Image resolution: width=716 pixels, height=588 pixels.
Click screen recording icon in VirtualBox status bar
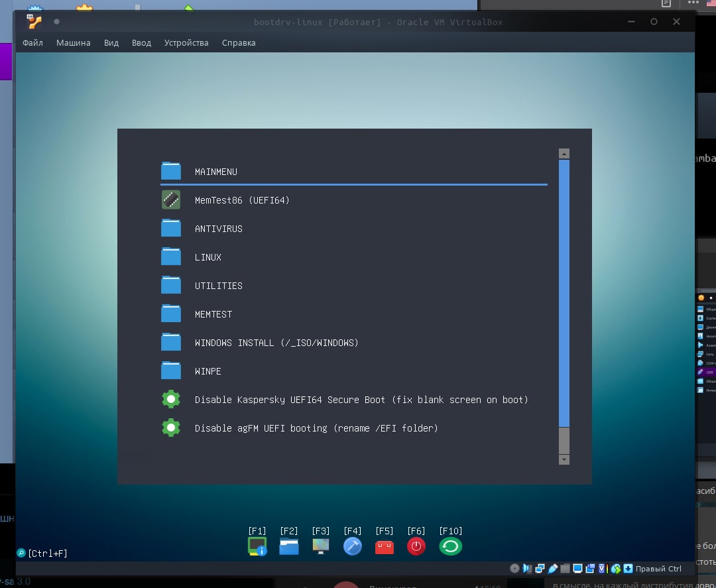pyautogui.click(x=590, y=568)
